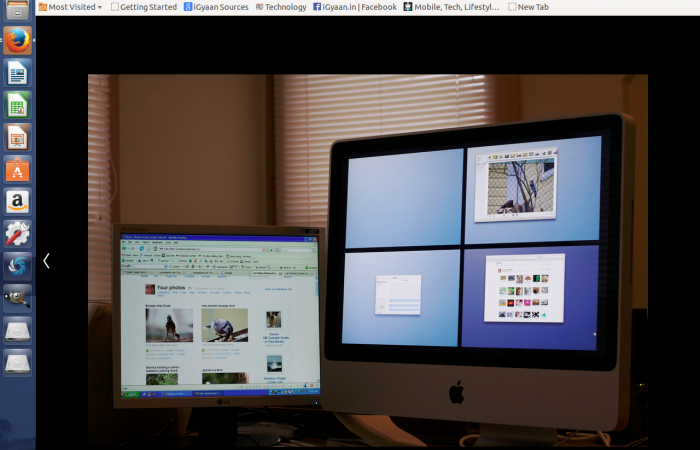Open the iGyaan Sources bookmark
The width and height of the screenshot is (700, 450).
point(216,7)
